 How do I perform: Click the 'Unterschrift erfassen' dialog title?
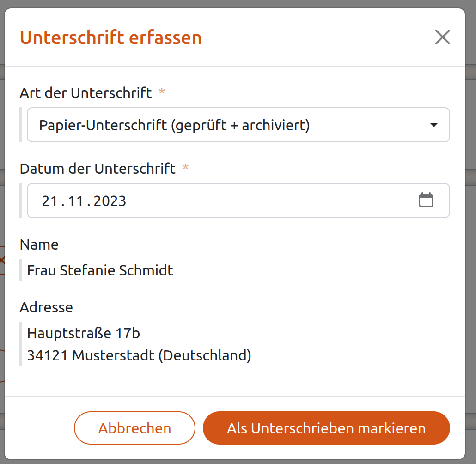click(x=111, y=37)
